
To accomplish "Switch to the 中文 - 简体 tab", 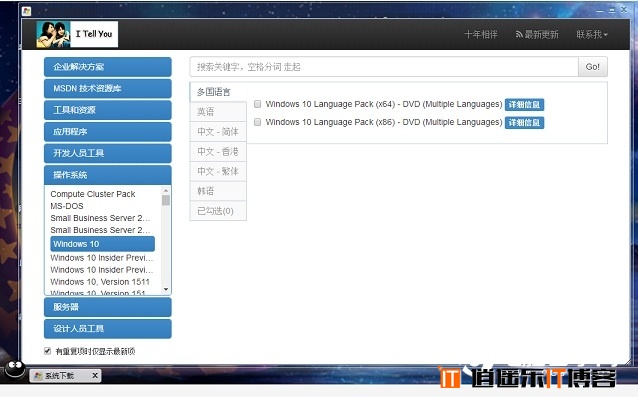I will [x=218, y=131].
